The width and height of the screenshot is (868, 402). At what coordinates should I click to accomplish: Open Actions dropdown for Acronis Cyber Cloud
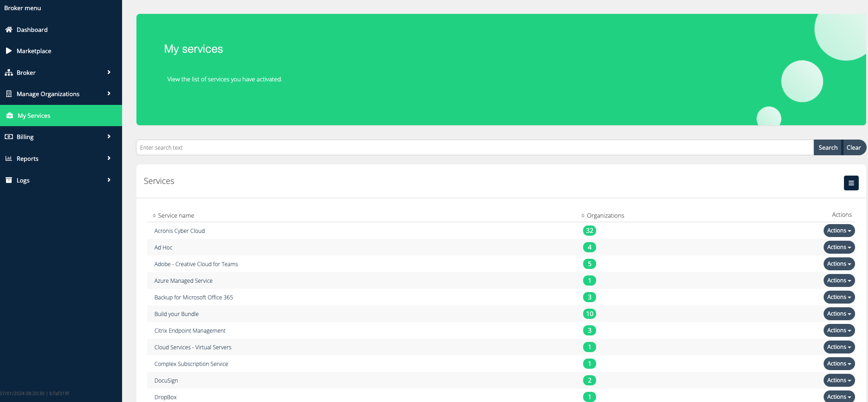(839, 231)
